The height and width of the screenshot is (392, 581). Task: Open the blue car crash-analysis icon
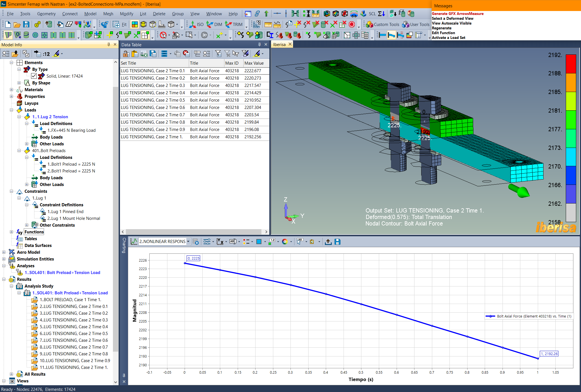coord(354,14)
